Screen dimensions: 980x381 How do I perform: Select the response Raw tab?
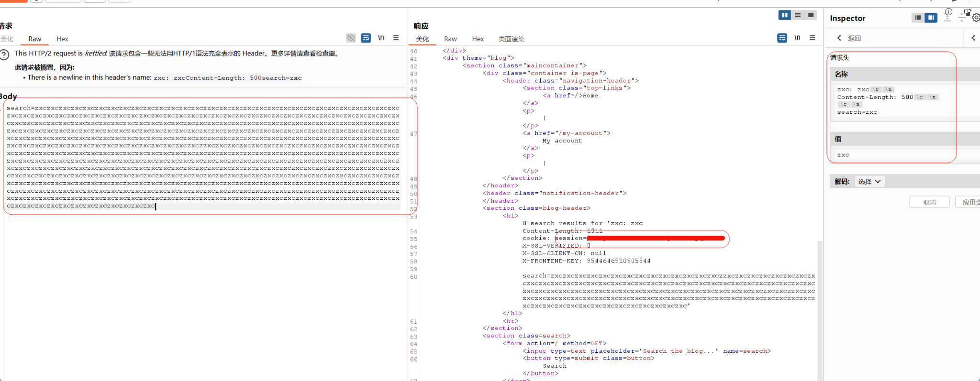450,39
